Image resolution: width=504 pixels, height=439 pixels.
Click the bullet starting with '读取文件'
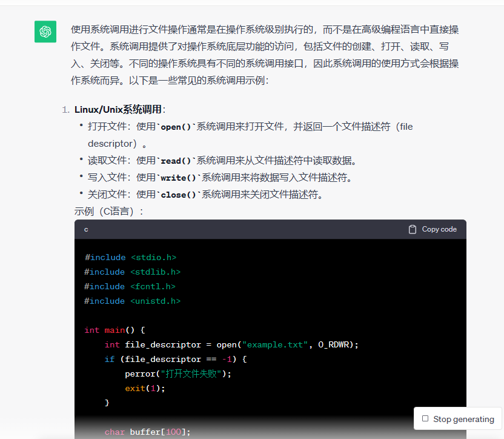coord(222,160)
